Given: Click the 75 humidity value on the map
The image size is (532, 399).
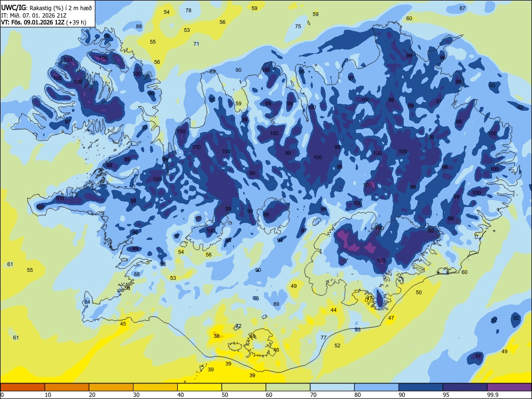Looking at the screenshot, I should coord(298,26).
